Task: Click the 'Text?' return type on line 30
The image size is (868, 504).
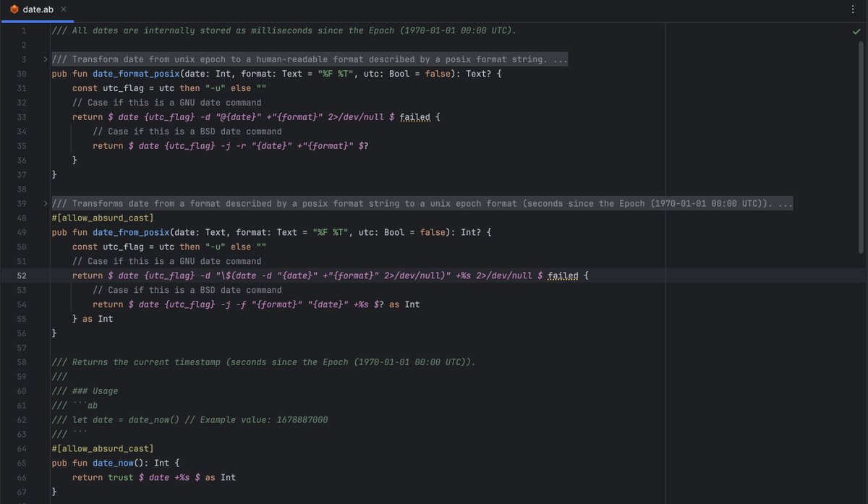Action: [478, 74]
